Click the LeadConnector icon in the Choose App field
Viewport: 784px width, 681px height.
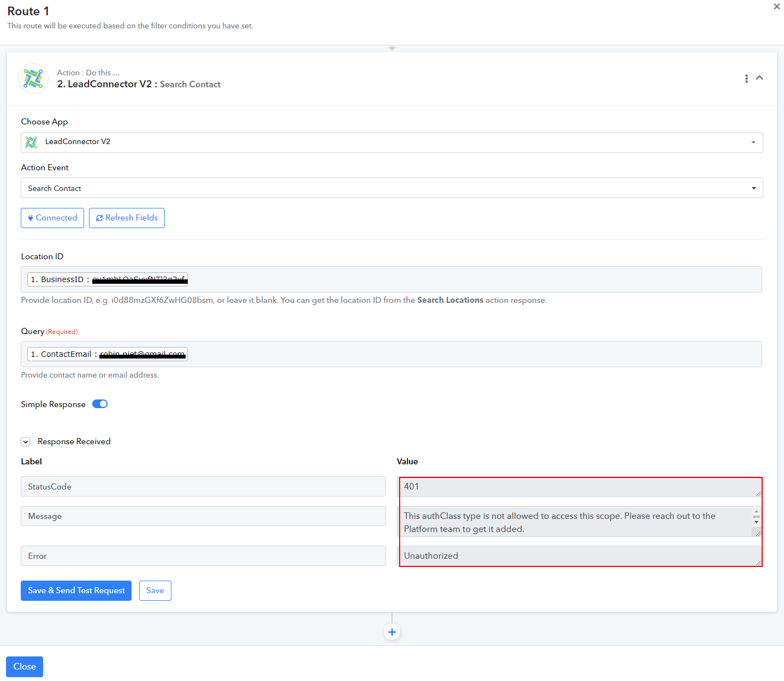coord(32,142)
